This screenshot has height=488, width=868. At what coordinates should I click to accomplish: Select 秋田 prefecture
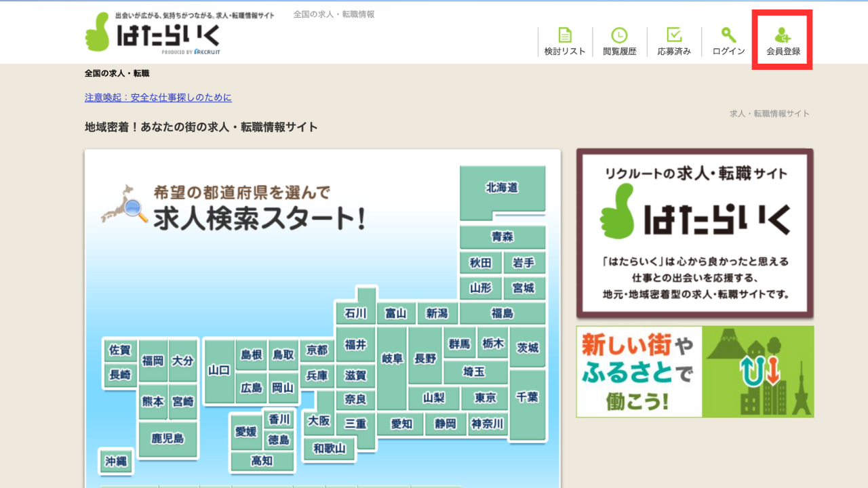pyautogui.click(x=481, y=262)
